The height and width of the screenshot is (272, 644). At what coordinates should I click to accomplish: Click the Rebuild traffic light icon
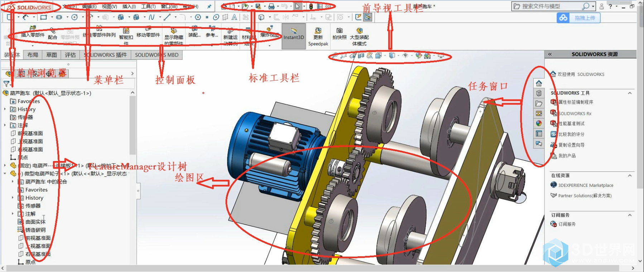(311, 6)
